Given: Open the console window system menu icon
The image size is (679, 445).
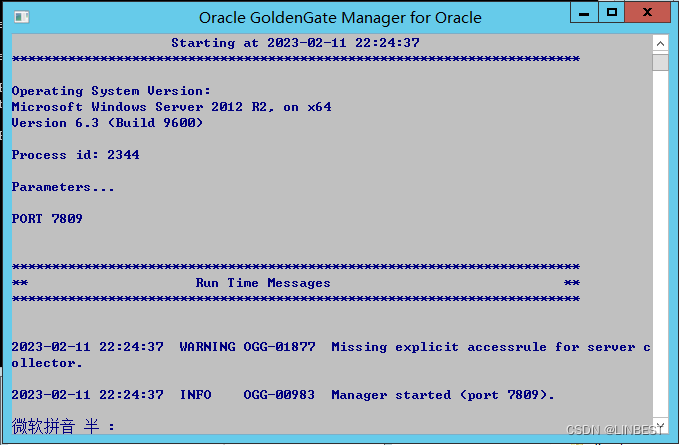Looking at the screenshot, I should (21, 17).
